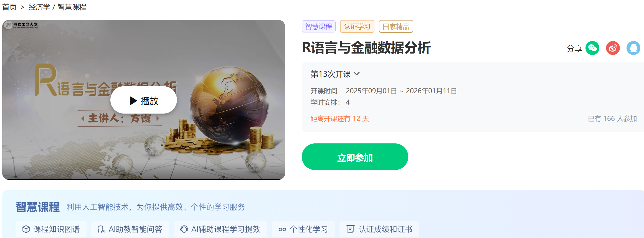This screenshot has height=238, width=644.
Task: Go to 首页 in breadcrumb
Action: [x=9, y=7]
